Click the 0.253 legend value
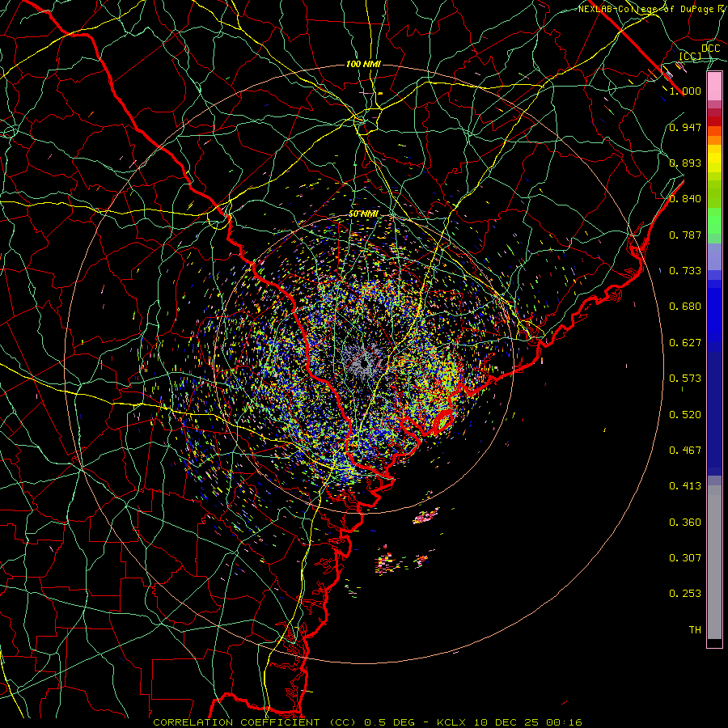Screen dimensions: 728x728 click(x=685, y=594)
